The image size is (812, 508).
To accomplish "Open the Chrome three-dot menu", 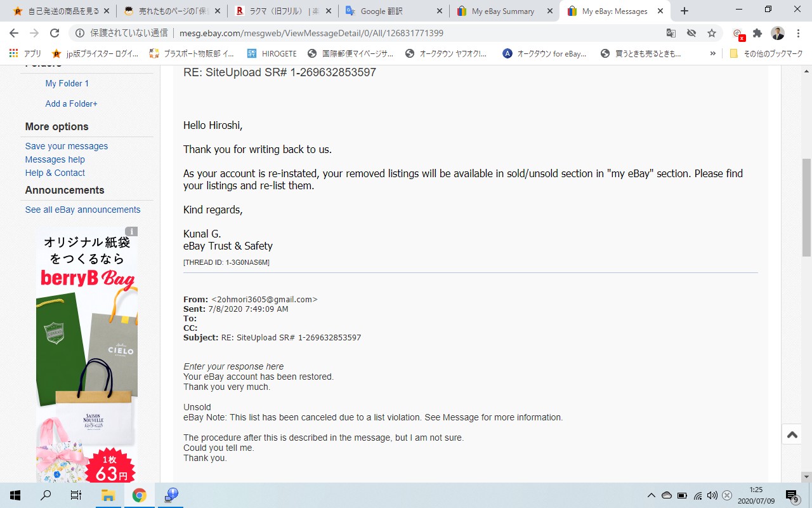I will [798, 33].
